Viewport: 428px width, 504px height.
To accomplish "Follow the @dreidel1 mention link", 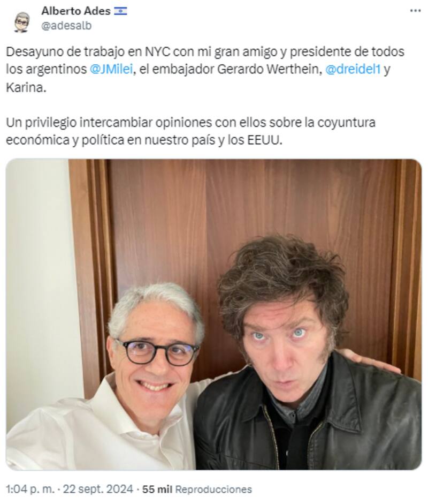I will [353, 69].
